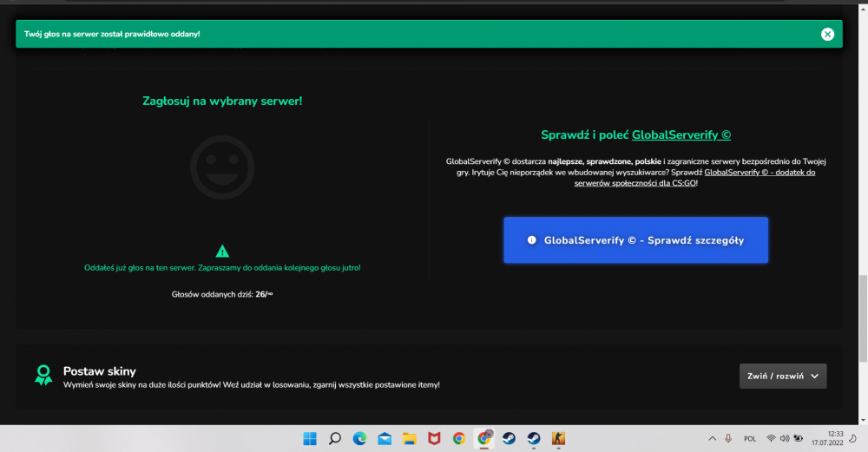Change the POL keyboard language
The image size is (868, 452).
(x=750, y=439)
